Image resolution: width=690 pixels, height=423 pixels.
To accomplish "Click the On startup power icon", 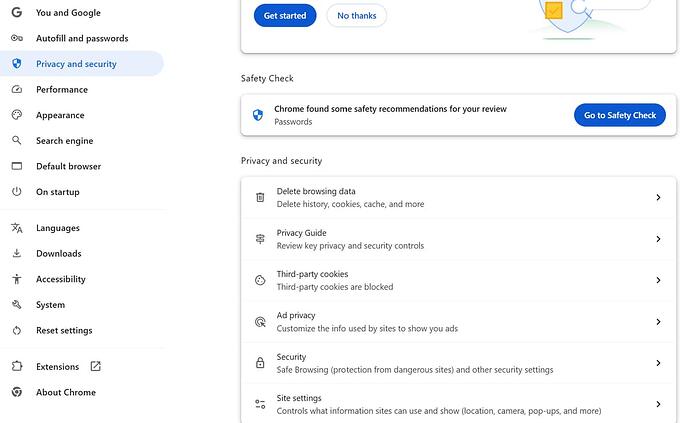I will click(x=16, y=192).
